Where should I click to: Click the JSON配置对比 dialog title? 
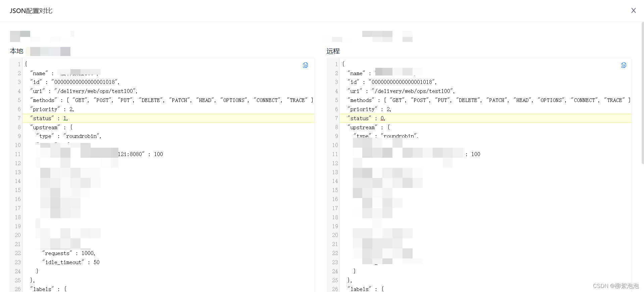point(31,11)
